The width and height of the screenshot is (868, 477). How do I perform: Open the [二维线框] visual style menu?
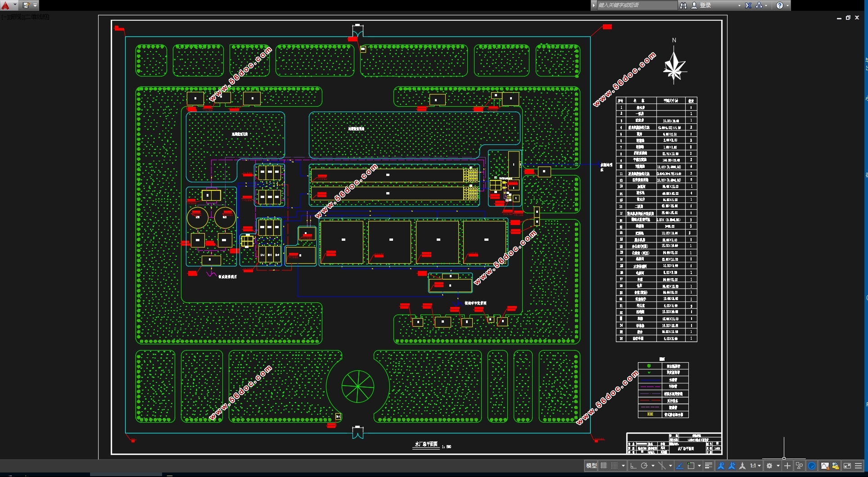[x=37, y=17]
